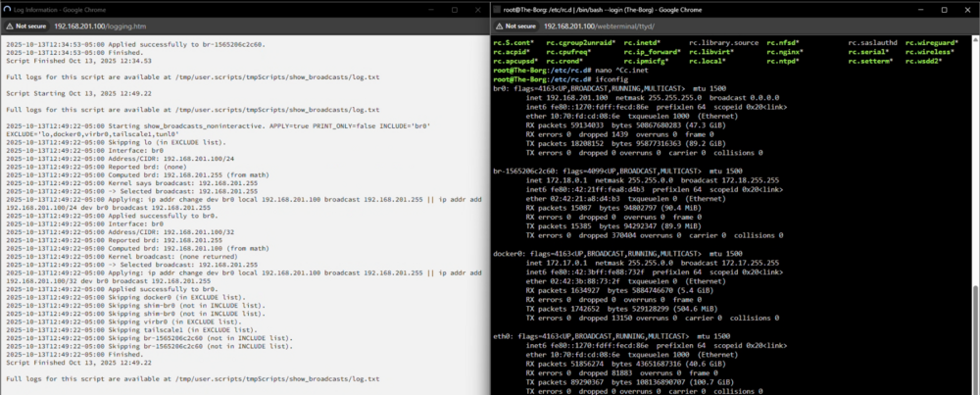
Task: Minimize the web terminal window
Action: tap(920, 10)
